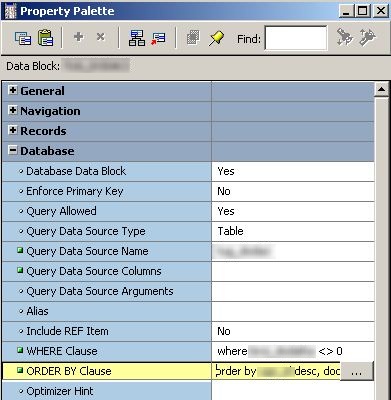The image size is (391, 400).
Task: Select the Database Data Block value Yes
Action: [293, 171]
